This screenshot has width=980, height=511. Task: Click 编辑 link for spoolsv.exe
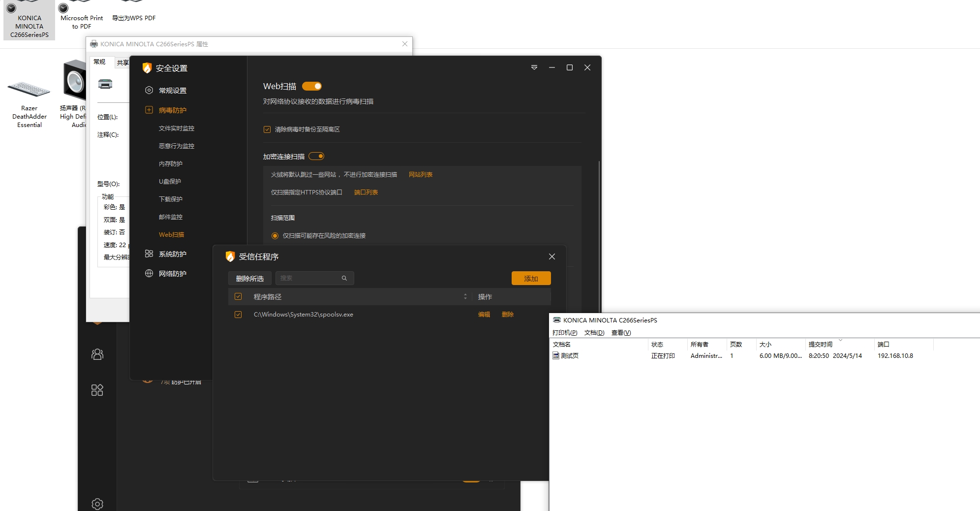(x=484, y=315)
